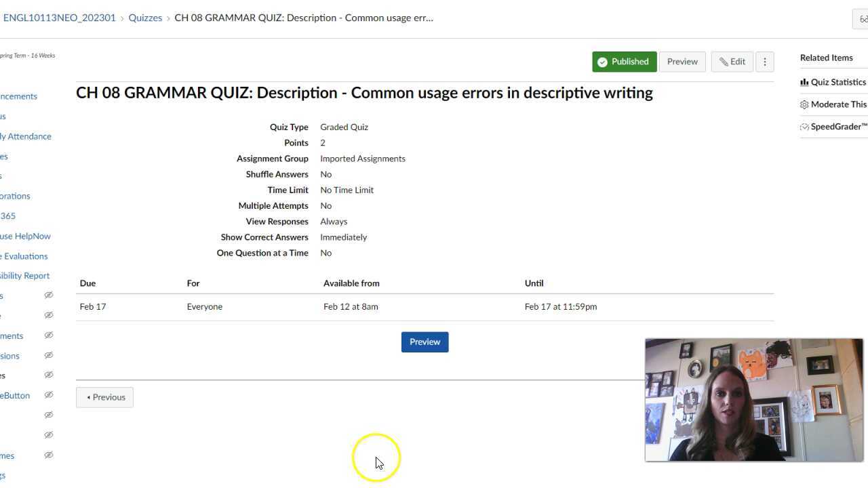Go back using the Previous button
This screenshot has width=868, height=488.
tap(104, 396)
